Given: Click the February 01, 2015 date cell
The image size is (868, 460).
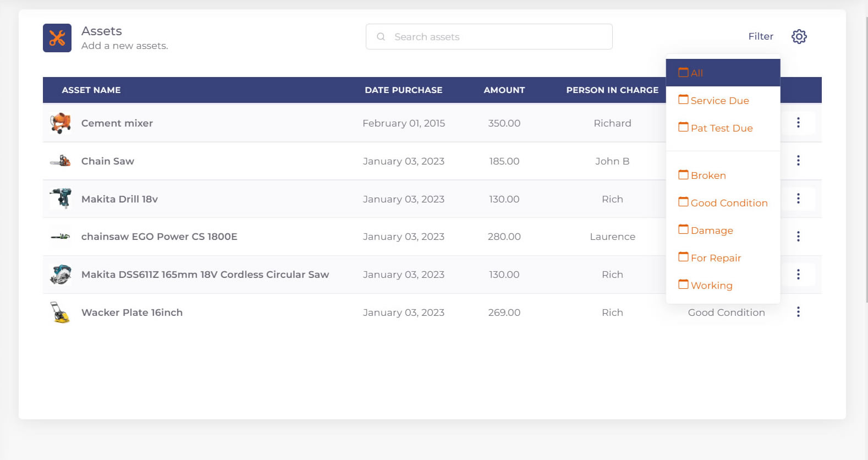Looking at the screenshot, I should click(x=404, y=123).
